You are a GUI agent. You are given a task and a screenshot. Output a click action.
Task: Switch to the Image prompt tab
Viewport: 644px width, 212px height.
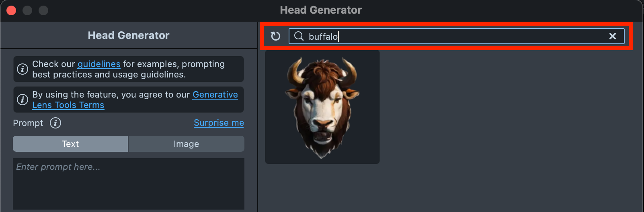186,144
